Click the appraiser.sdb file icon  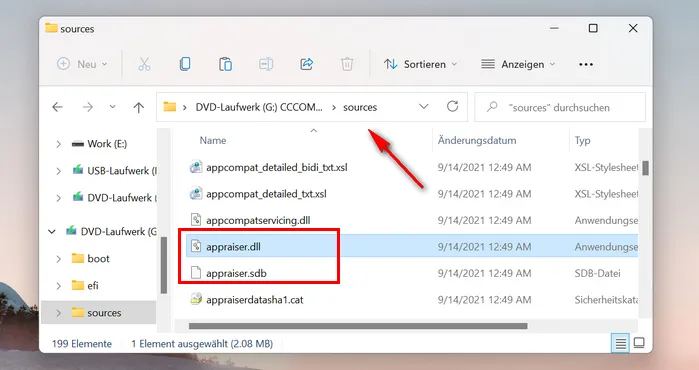coord(196,273)
